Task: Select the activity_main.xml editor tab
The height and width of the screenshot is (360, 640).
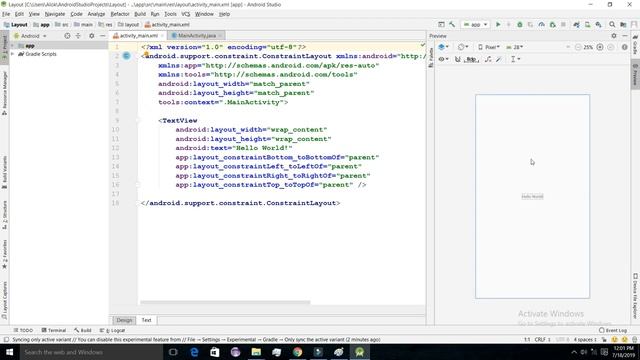Action: point(138,36)
